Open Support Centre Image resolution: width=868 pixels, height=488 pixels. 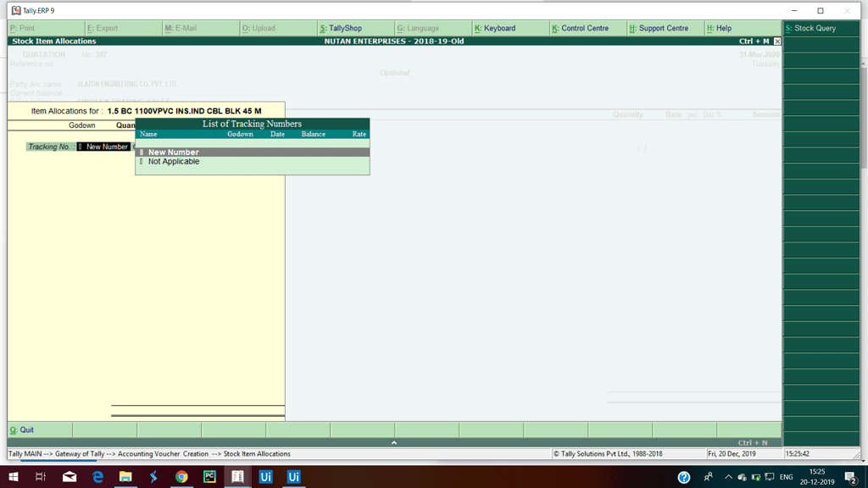pos(666,28)
